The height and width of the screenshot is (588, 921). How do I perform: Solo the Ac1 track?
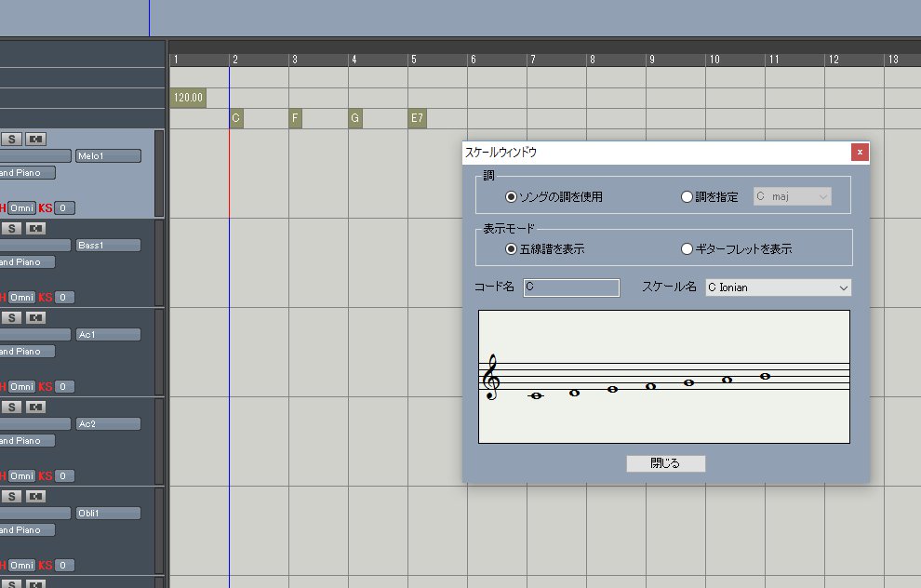pyautogui.click(x=11, y=318)
